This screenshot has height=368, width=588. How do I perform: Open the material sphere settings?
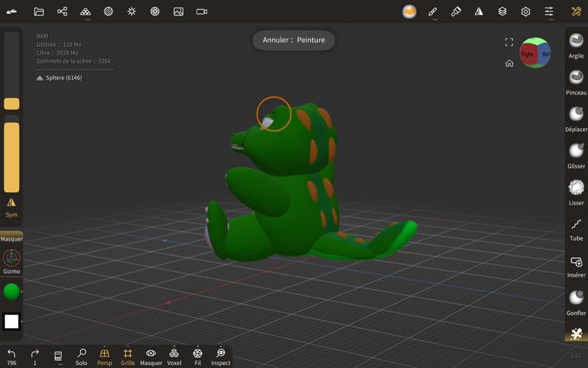coord(108,12)
